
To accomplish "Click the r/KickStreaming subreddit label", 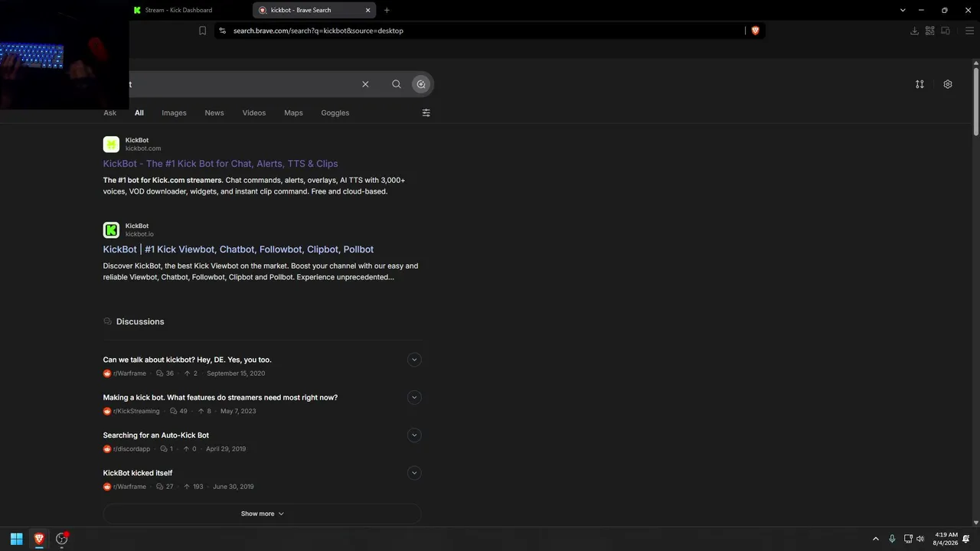I will point(136,411).
